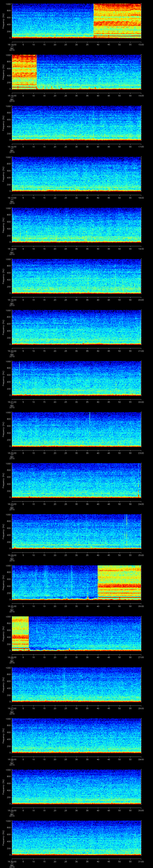This screenshot has width=153, height=868.
Task: View the spectrogram panel starting at 16:23:00
Action: (76, 481)
